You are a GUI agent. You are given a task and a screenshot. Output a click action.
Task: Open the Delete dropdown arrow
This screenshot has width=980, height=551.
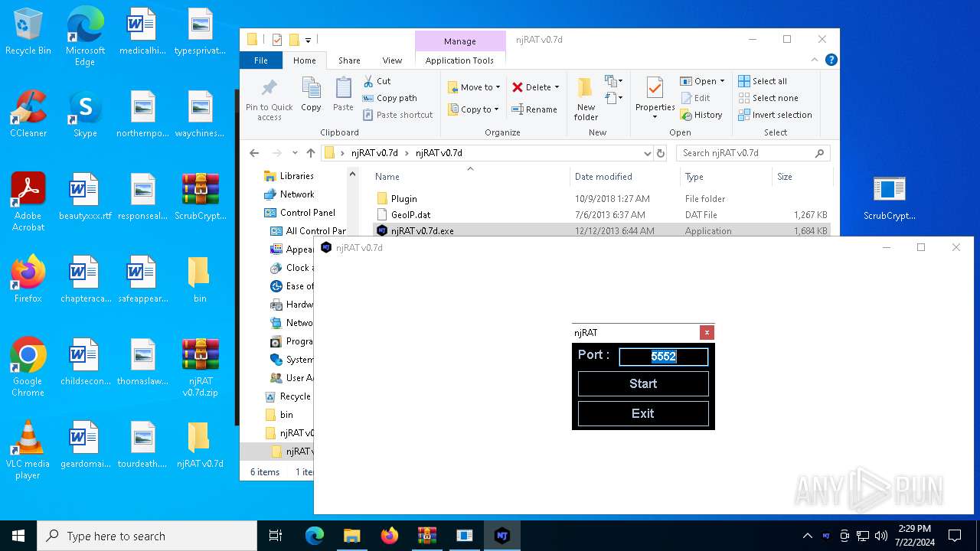coord(557,87)
